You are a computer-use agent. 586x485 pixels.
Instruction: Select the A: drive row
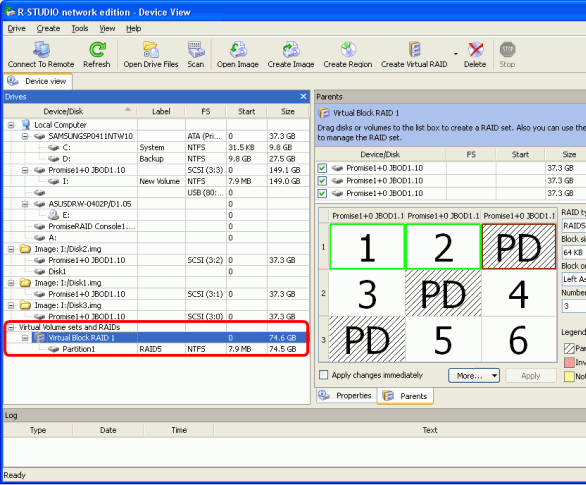[157, 238]
